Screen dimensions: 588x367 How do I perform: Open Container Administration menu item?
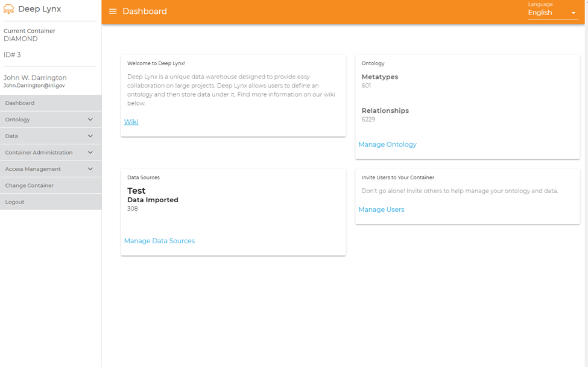pyautogui.click(x=39, y=153)
